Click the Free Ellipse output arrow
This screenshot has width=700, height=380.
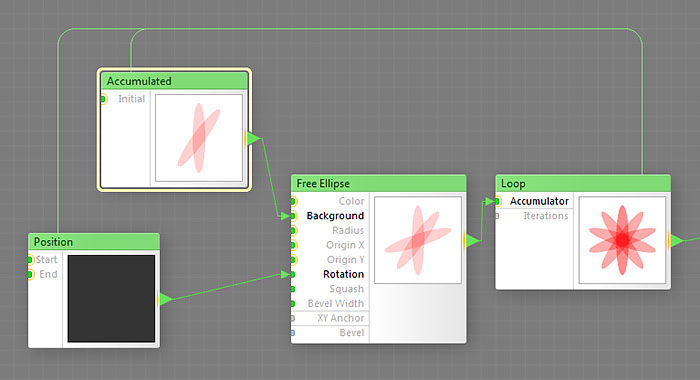click(x=472, y=240)
